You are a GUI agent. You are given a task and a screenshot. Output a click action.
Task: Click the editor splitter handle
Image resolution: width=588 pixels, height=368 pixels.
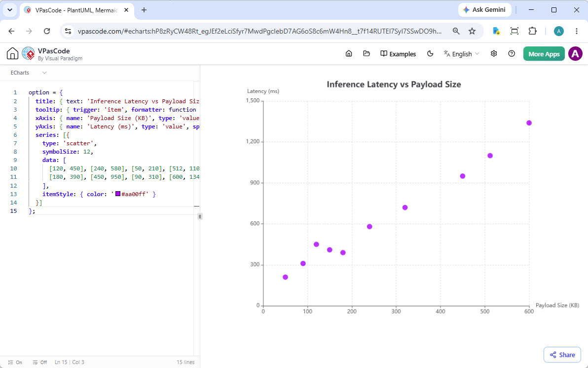point(200,216)
